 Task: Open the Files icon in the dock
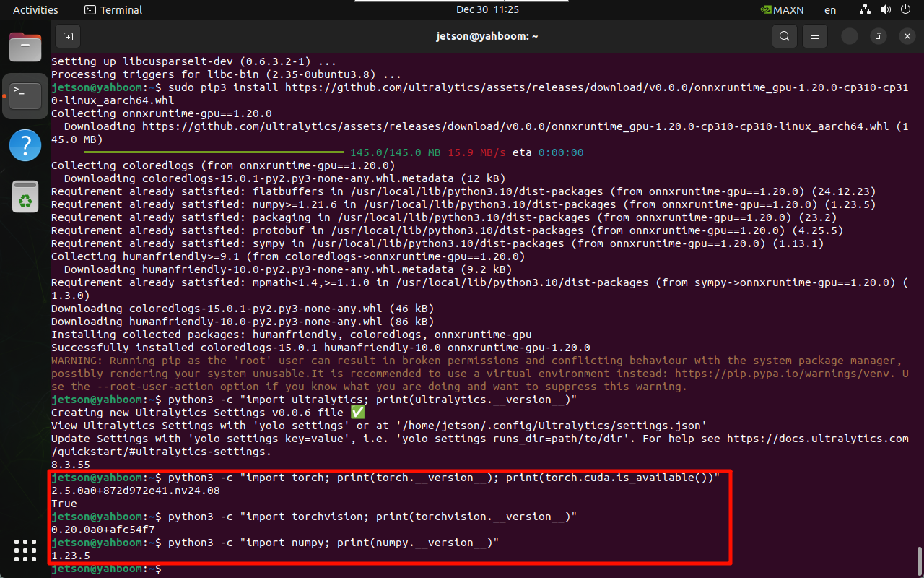click(x=25, y=46)
